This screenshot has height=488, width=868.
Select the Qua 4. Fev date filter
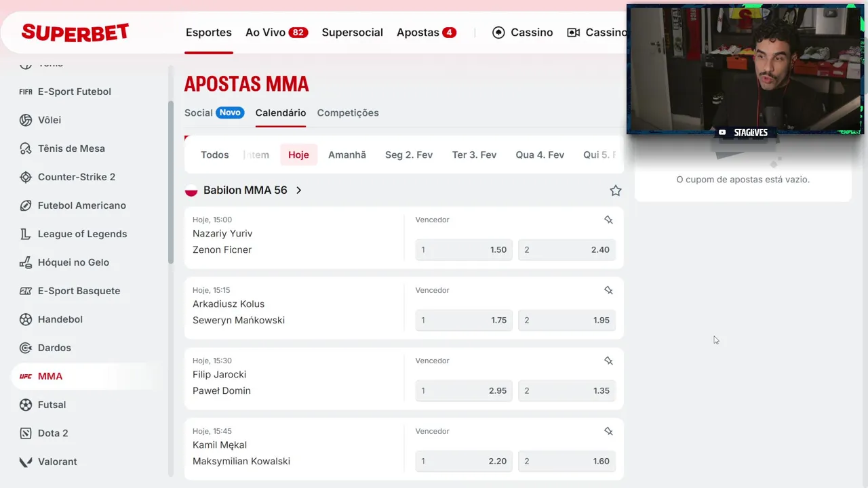(540, 155)
